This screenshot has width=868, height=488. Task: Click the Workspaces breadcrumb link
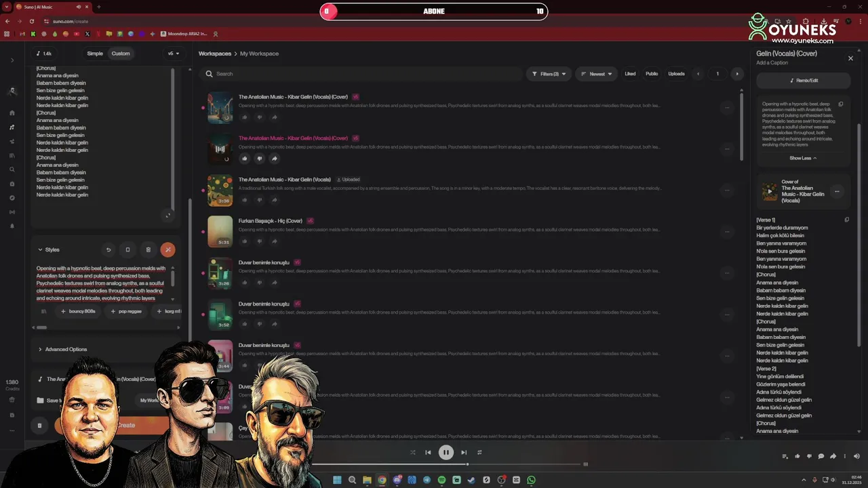point(214,54)
